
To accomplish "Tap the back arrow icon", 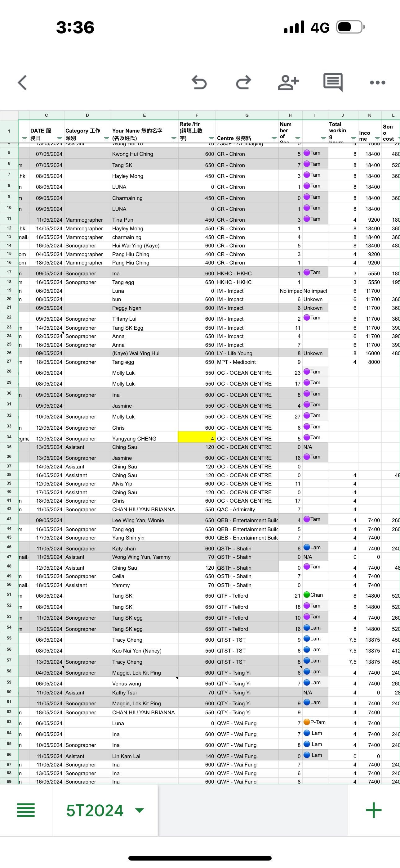I will 22,83.
